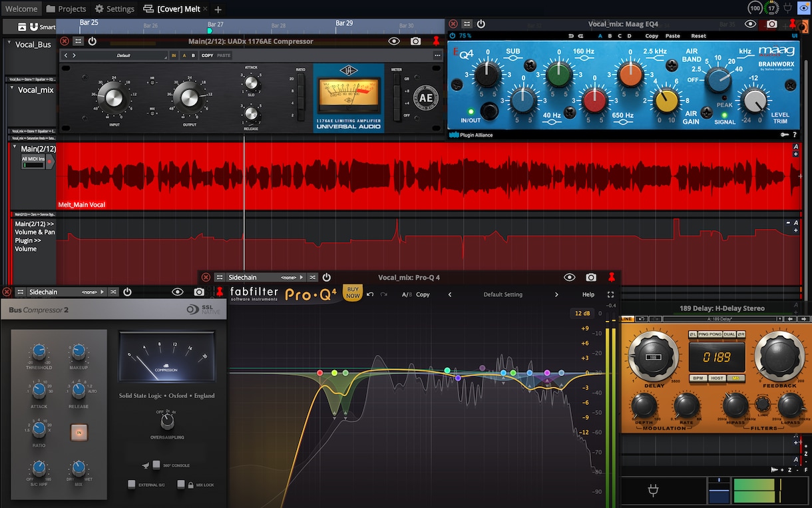Pin the SSL Bus Compressor 2 window
The height and width of the screenshot is (508, 812).
[x=219, y=292]
